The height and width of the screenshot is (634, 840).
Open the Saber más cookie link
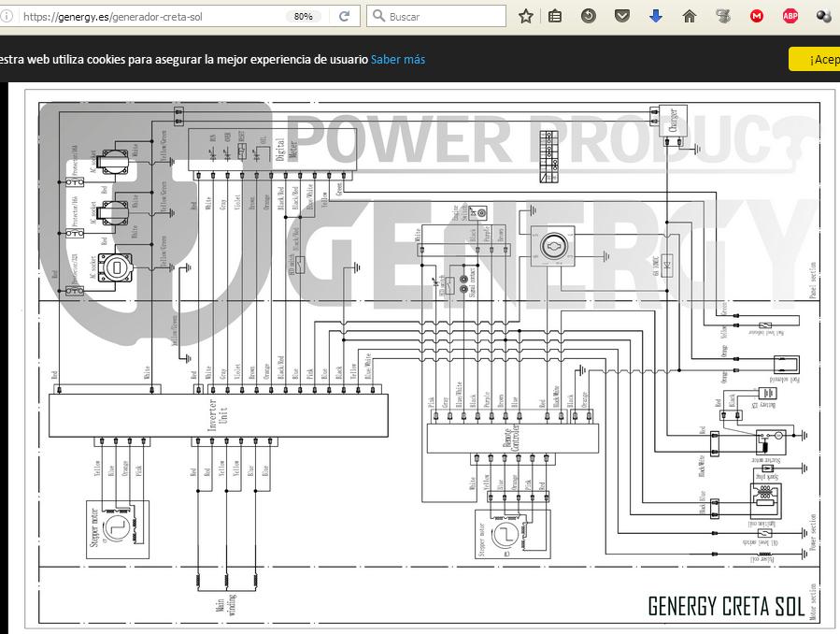pos(398,60)
